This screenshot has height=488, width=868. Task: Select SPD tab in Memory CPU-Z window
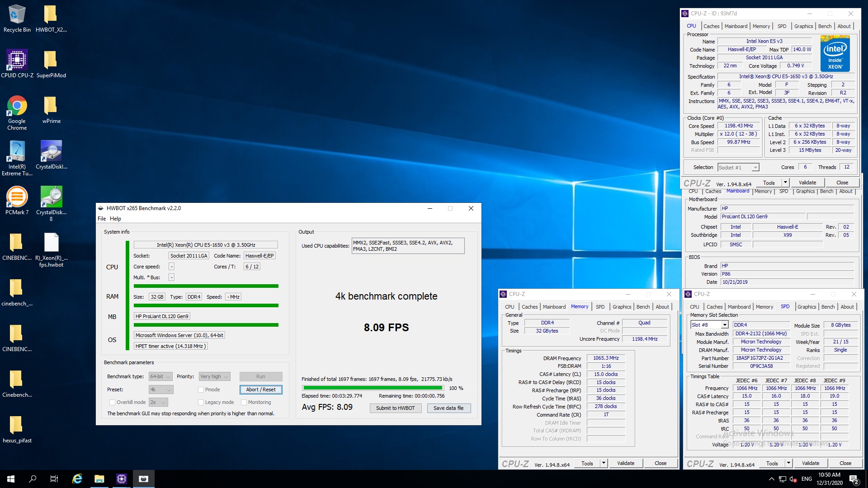[x=600, y=307]
